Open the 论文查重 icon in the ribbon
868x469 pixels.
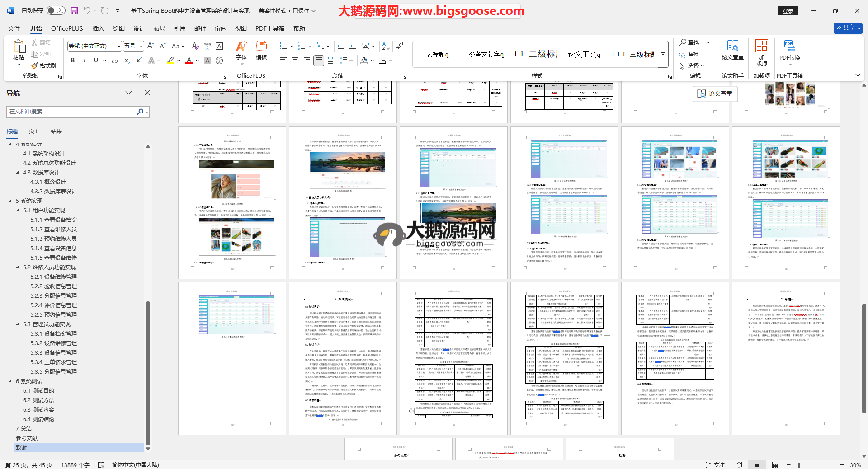[732, 50]
